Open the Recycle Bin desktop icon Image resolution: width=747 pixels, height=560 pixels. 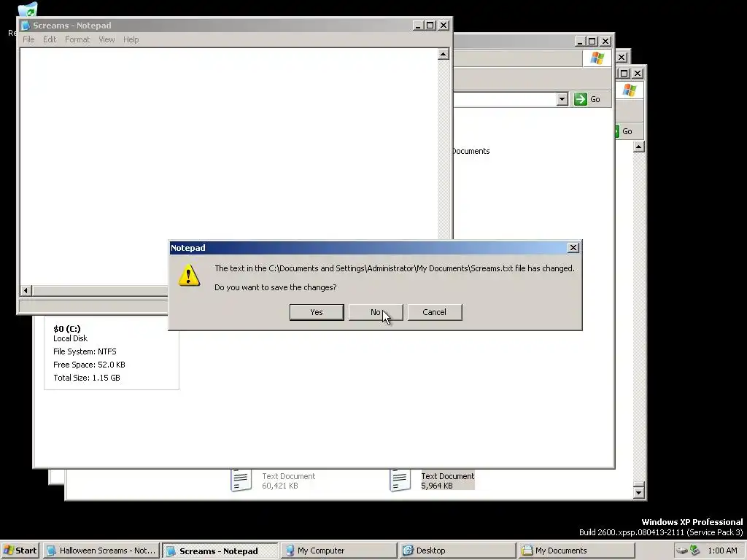click(27, 10)
